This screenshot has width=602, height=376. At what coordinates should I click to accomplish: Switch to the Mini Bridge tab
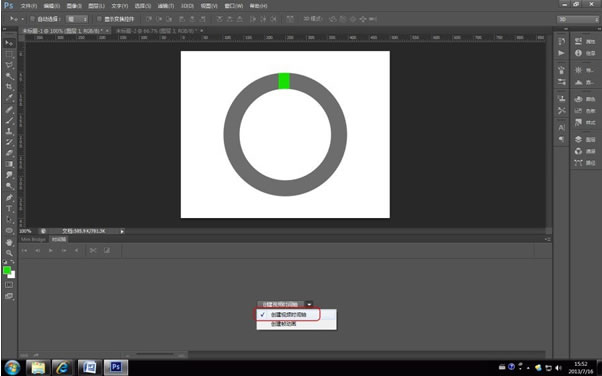coord(33,239)
